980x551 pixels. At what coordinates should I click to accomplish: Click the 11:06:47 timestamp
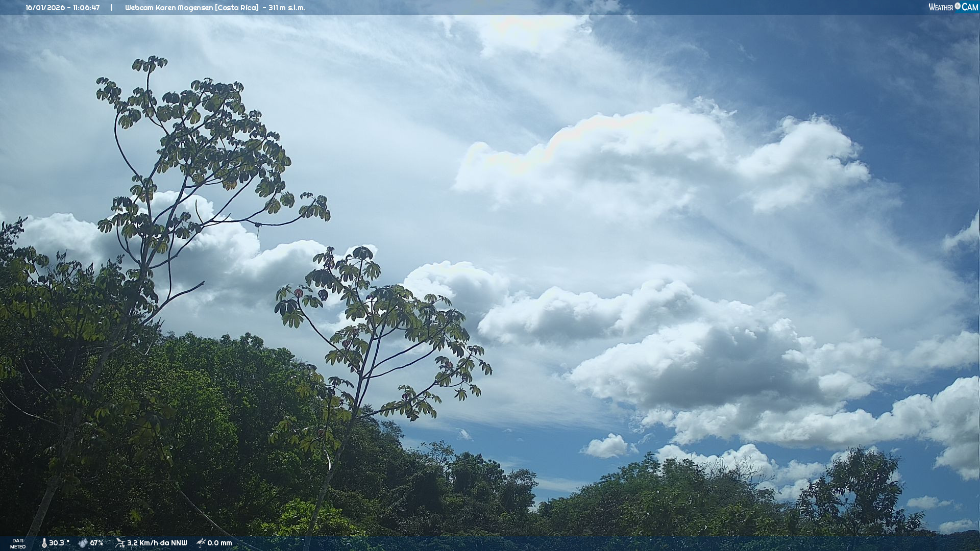tap(86, 8)
